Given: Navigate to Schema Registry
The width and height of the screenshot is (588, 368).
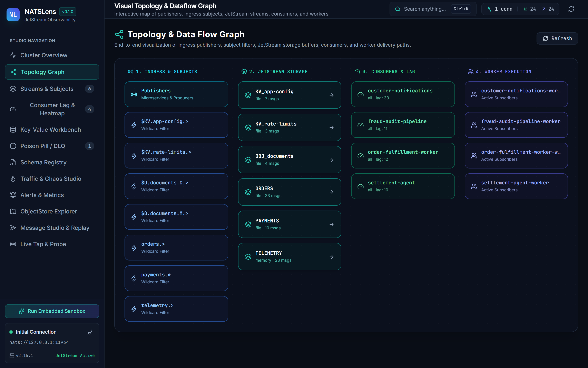Looking at the screenshot, I should [x=52, y=162].
